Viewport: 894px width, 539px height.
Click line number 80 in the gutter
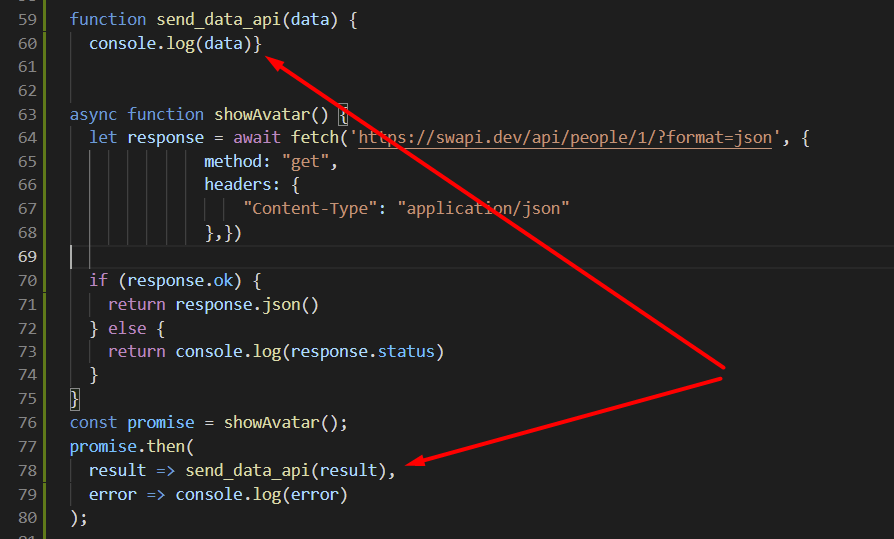click(27, 518)
